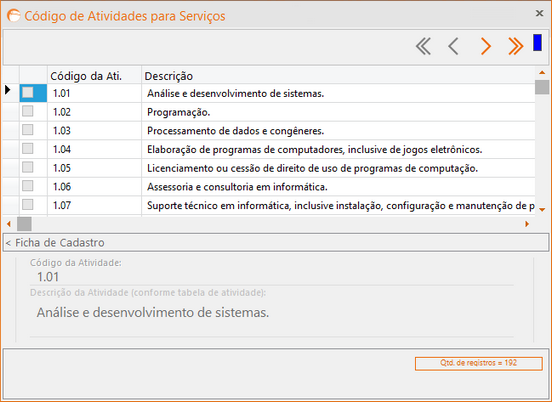
Task: Click the Qtd. de registros = 192 button
Action: coord(478,363)
